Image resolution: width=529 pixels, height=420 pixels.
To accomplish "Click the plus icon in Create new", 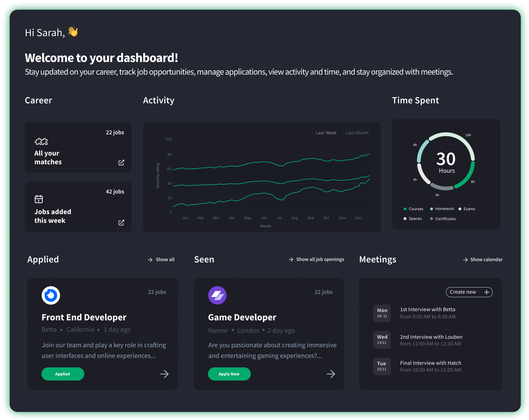I will [486, 292].
